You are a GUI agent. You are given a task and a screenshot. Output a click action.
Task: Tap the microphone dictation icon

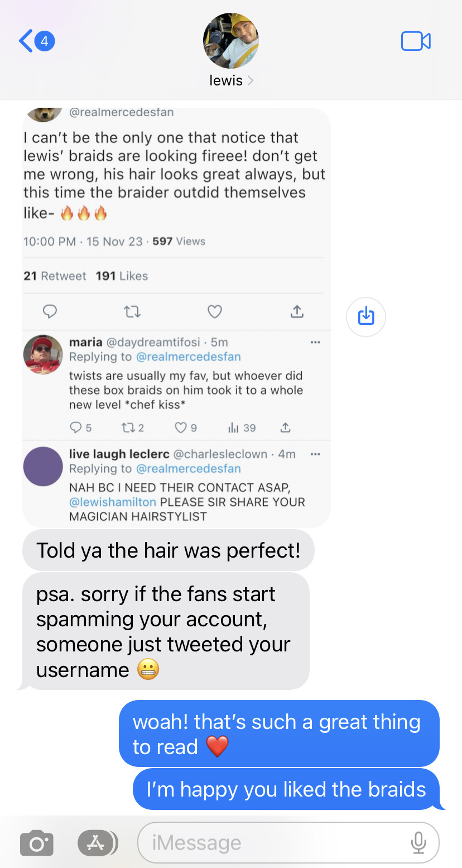[418, 843]
